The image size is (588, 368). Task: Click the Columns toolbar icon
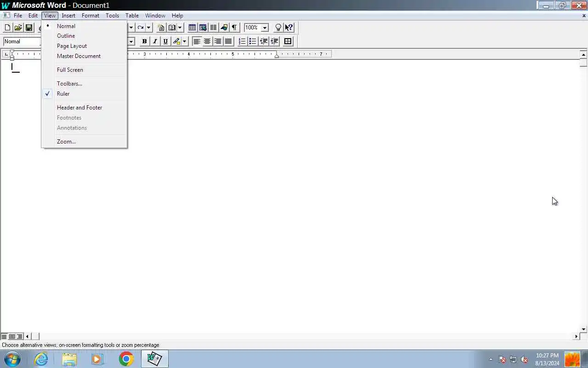[214, 28]
